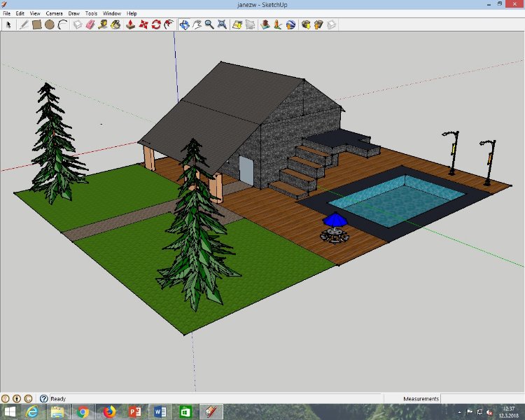Click the Measurements input box
The image size is (525, 420).
click(x=482, y=399)
